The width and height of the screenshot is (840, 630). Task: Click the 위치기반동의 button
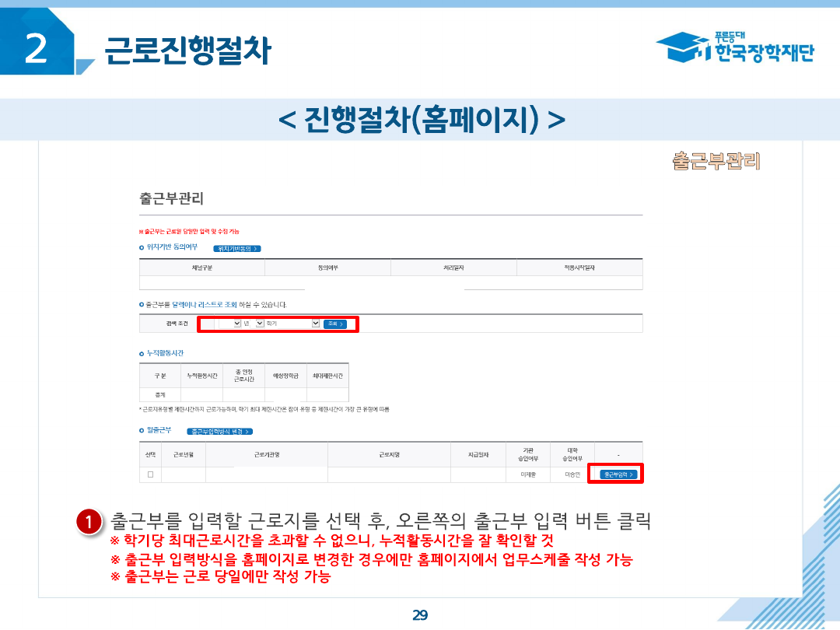(236, 248)
